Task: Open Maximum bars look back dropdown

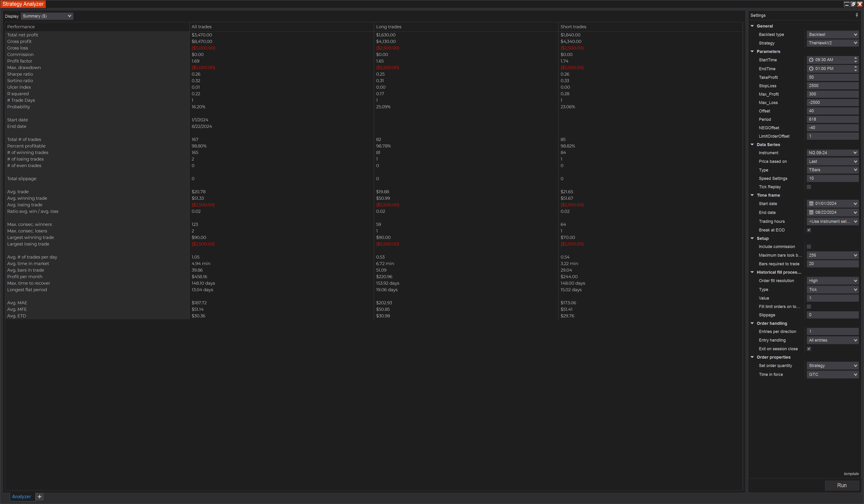Action: (832, 255)
